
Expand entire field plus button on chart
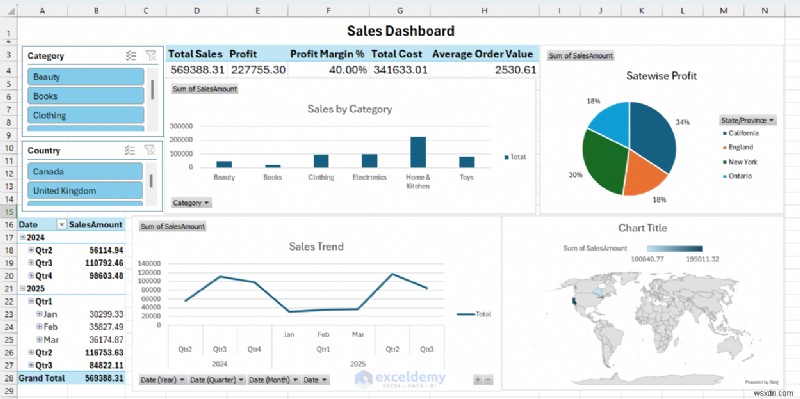(x=478, y=379)
